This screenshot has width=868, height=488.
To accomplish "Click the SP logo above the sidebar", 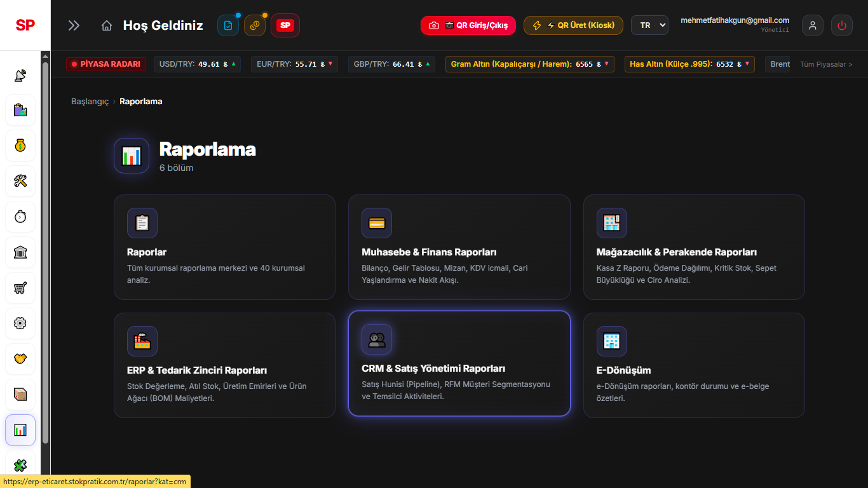I will click(25, 25).
